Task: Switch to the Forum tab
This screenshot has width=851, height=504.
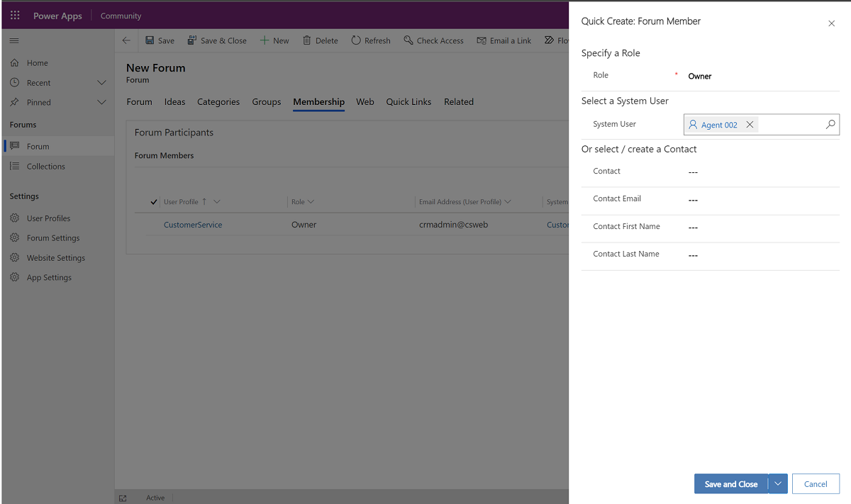Action: pos(139,102)
